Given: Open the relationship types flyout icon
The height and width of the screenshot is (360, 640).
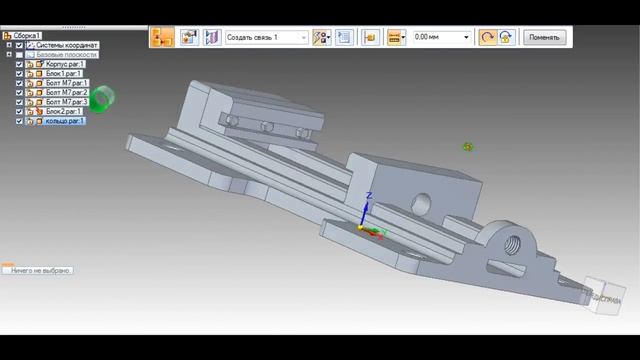Looking at the screenshot, I should pyautogui.click(x=322, y=37).
